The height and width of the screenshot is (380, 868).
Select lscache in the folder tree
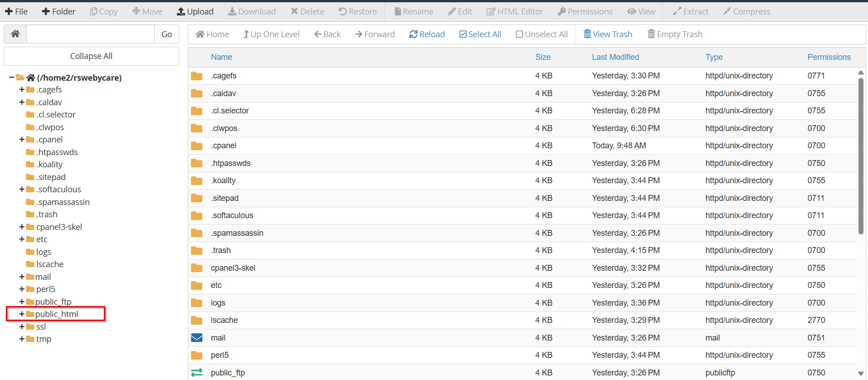click(x=50, y=264)
